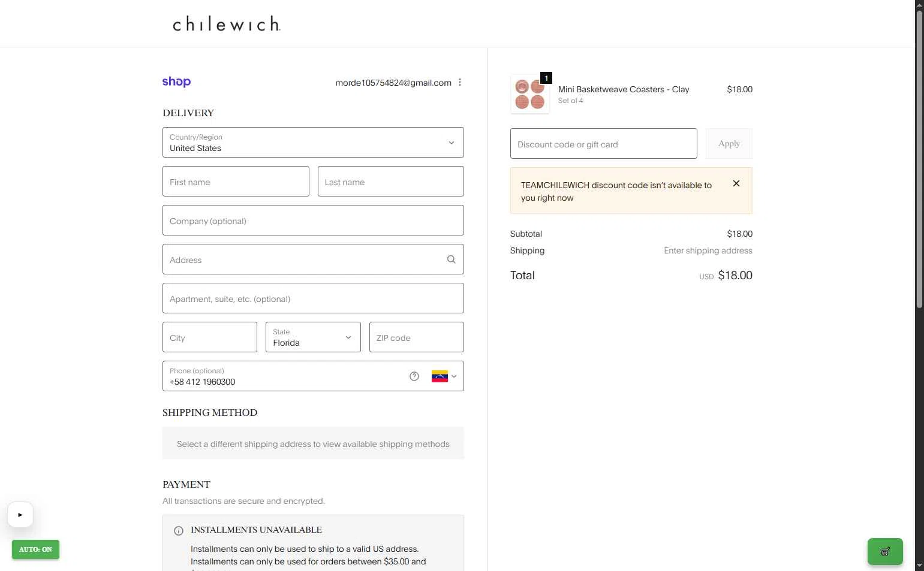Click the Subtotal $18.00 value
924x571 pixels.
(739, 234)
